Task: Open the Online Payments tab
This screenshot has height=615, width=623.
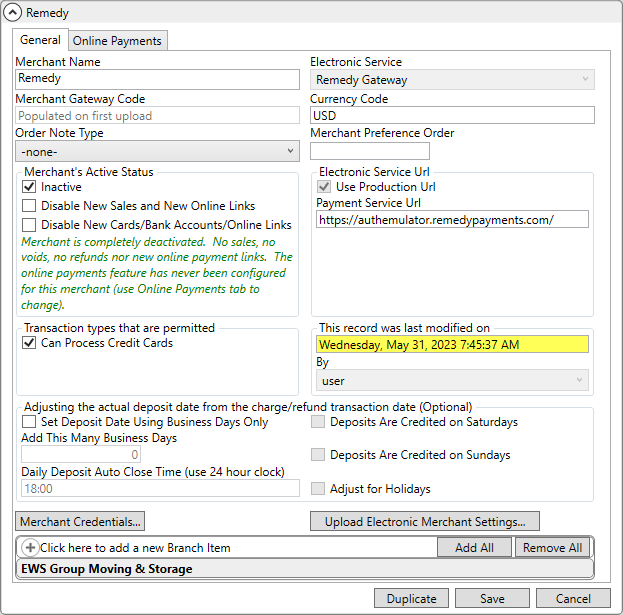Action: pos(117,41)
